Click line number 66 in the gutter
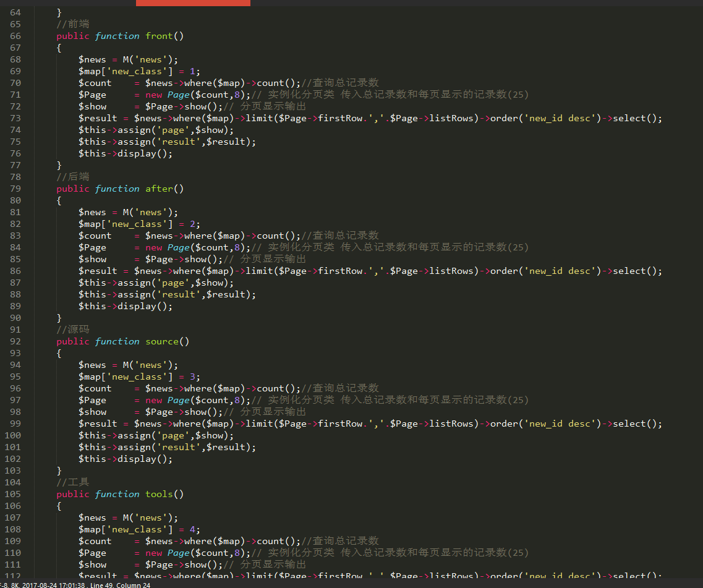The width and height of the screenshot is (703, 588). click(15, 36)
